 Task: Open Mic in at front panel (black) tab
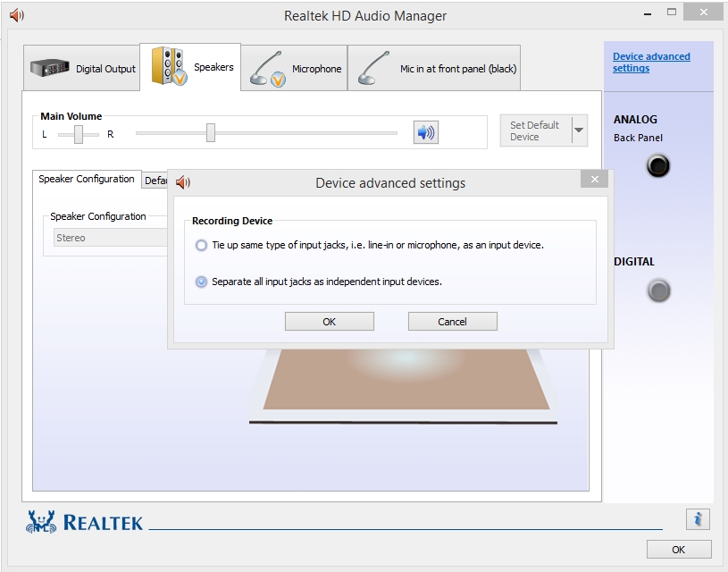tap(434, 68)
